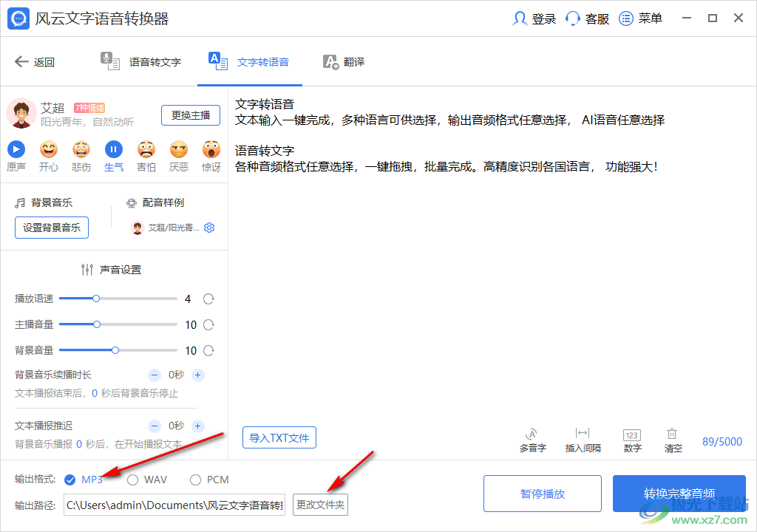The width and height of the screenshot is (757, 532).
Task: Open the 多音字 polyphone tool
Action: click(x=532, y=440)
